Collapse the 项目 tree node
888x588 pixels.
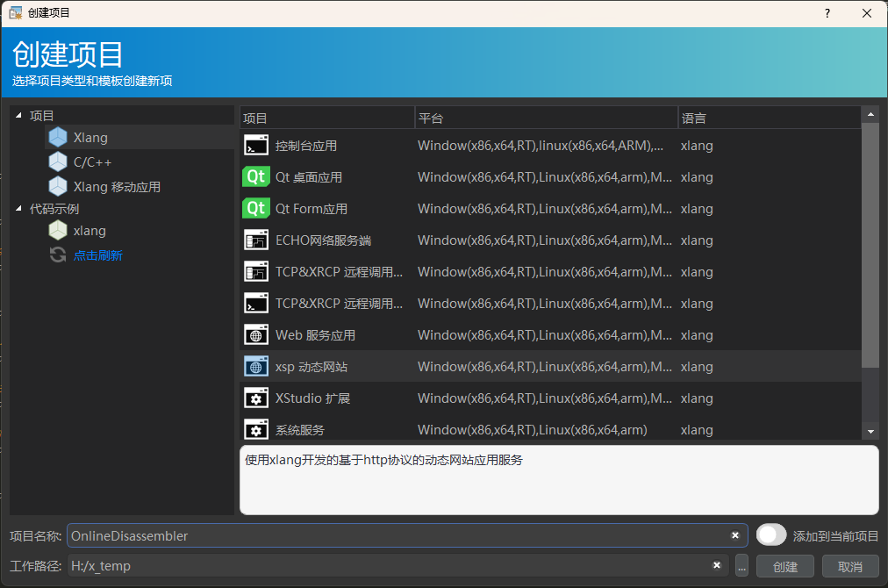click(x=18, y=115)
